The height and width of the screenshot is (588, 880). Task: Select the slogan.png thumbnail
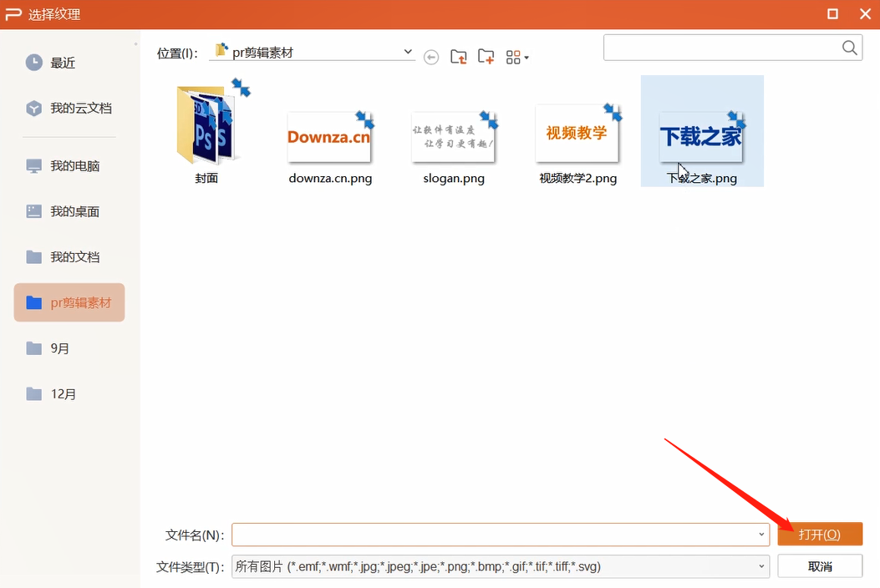[x=454, y=137]
